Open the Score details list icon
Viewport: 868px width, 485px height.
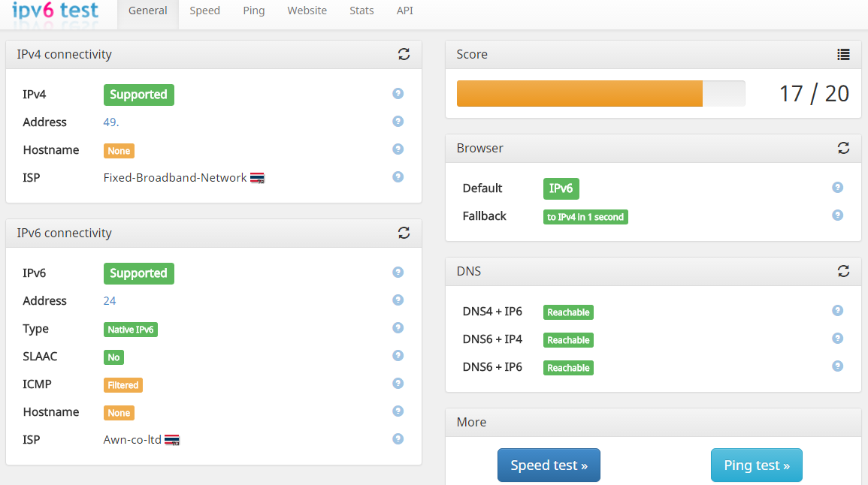pyautogui.click(x=843, y=54)
